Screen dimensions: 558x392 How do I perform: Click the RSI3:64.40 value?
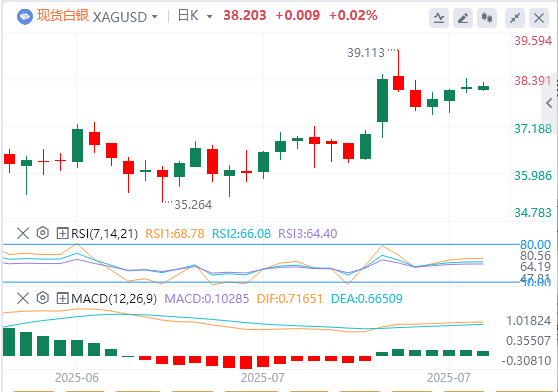pos(307,234)
